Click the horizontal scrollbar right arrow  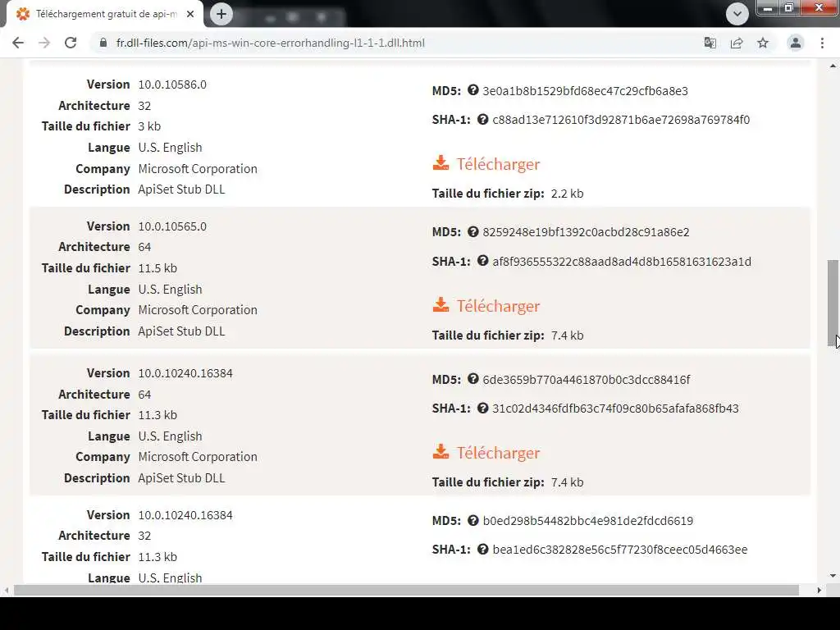819,590
